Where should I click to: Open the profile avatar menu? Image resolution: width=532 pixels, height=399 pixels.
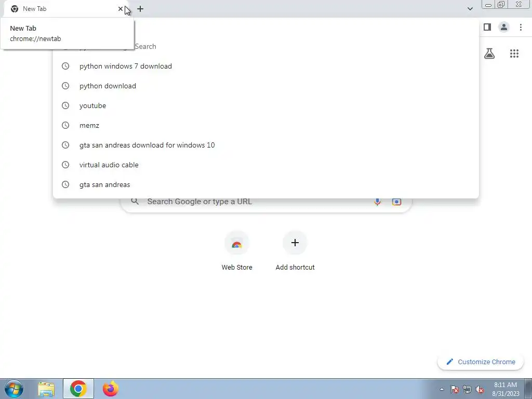pyautogui.click(x=503, y=27)
